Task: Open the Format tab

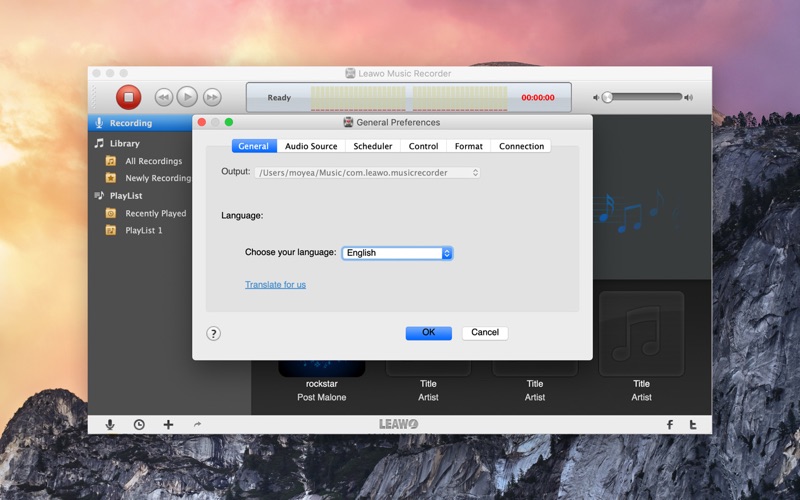Action: (x=468, y=146)
